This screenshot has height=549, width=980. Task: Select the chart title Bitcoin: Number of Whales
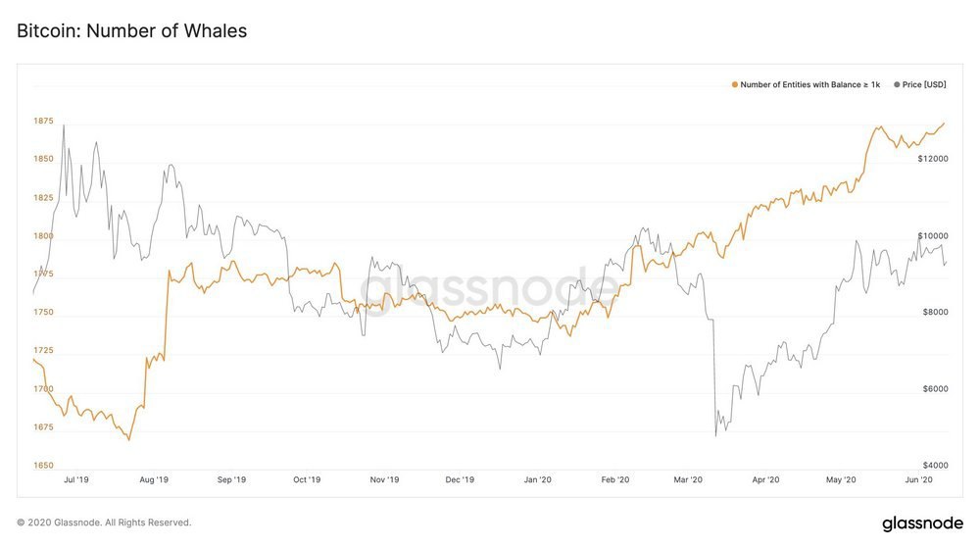131,31
